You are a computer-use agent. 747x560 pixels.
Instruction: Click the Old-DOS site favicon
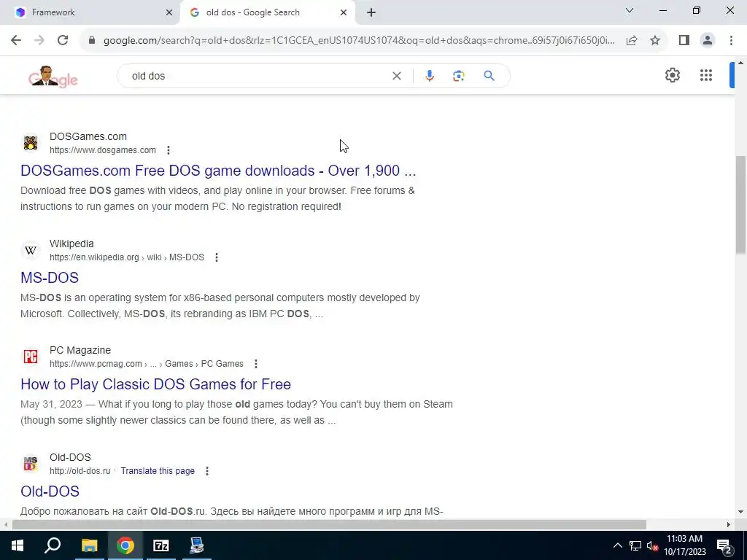tap(31, 464)
